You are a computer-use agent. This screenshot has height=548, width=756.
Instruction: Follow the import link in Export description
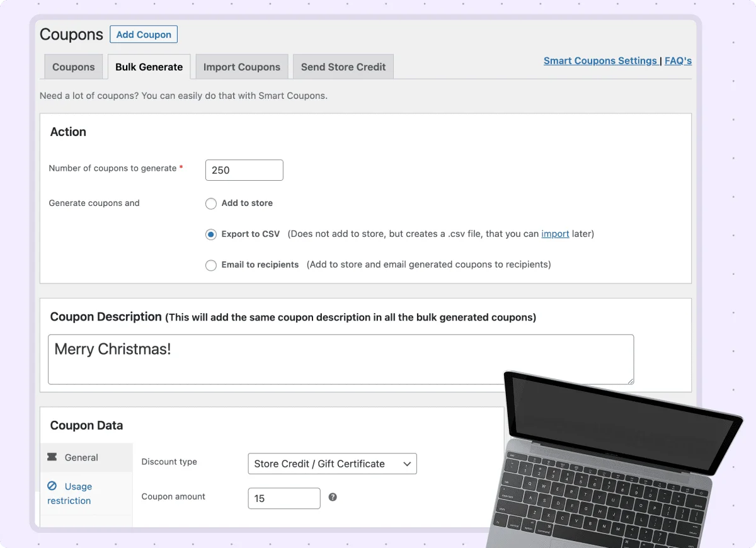(x=555, y=234)
